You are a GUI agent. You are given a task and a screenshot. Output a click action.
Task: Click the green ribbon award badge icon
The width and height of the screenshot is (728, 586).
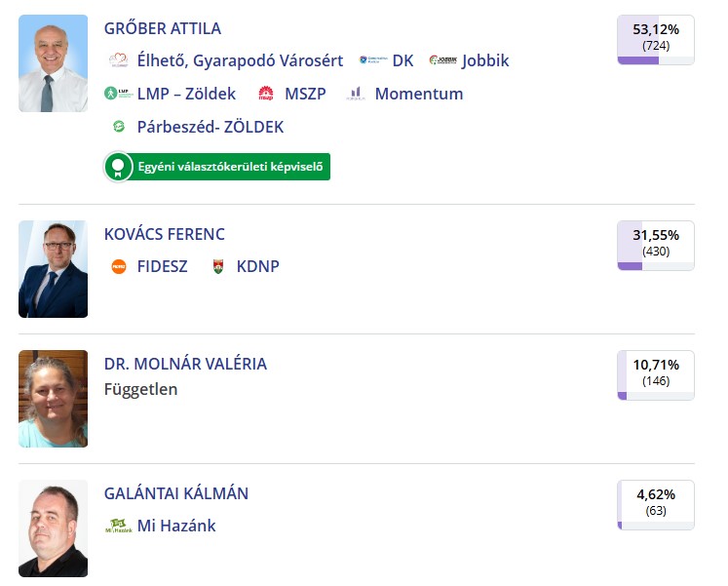pos(118,167)
